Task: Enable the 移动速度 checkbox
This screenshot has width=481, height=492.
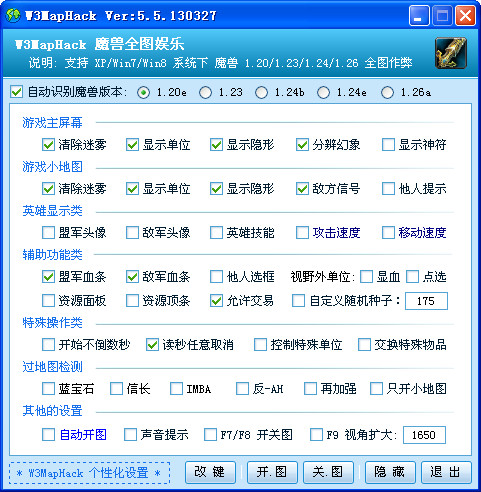Action: click(x=388, y=233)
